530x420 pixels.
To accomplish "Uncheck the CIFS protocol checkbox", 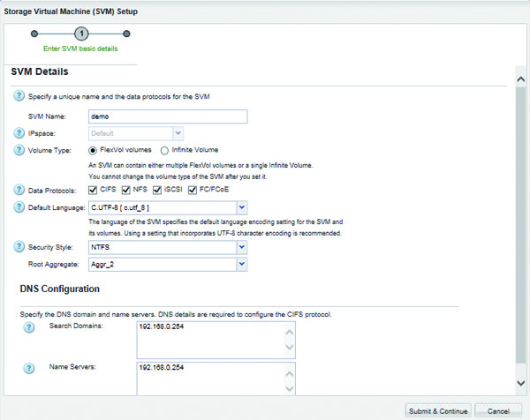I will click(93, 190).
